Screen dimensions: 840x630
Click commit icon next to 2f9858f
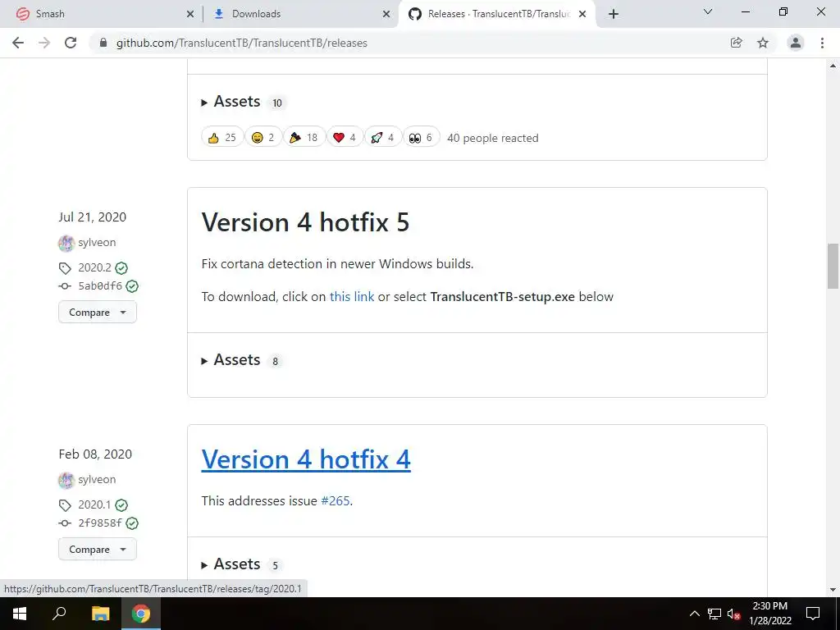(65, 523)
